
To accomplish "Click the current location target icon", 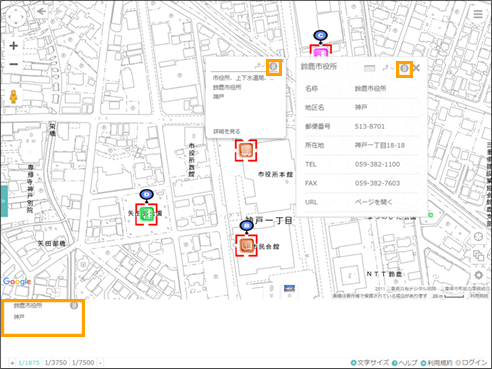I will coord(479,236).
